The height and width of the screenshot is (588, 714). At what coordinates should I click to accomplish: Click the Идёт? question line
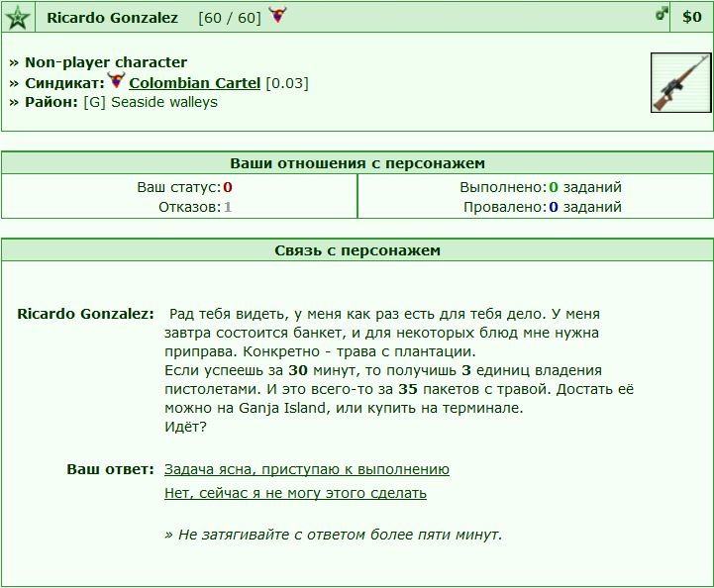[185, 427]
